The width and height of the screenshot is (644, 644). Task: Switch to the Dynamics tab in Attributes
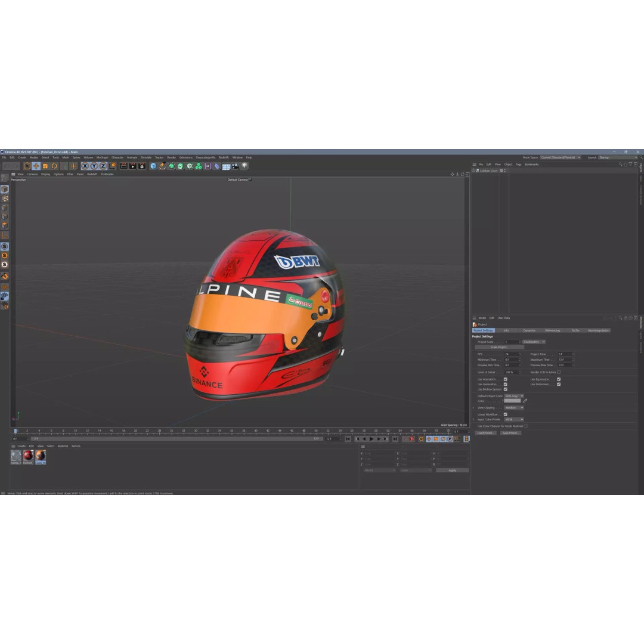[x=530, y=330]
